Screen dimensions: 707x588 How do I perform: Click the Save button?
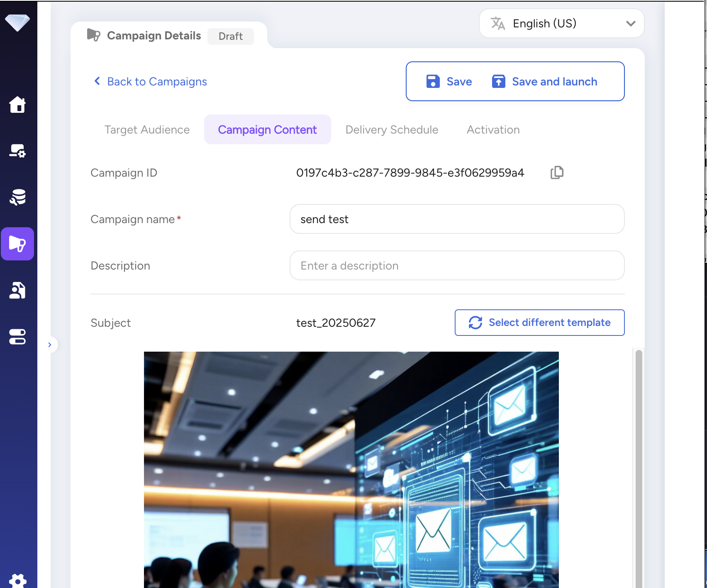click(450, 82)
